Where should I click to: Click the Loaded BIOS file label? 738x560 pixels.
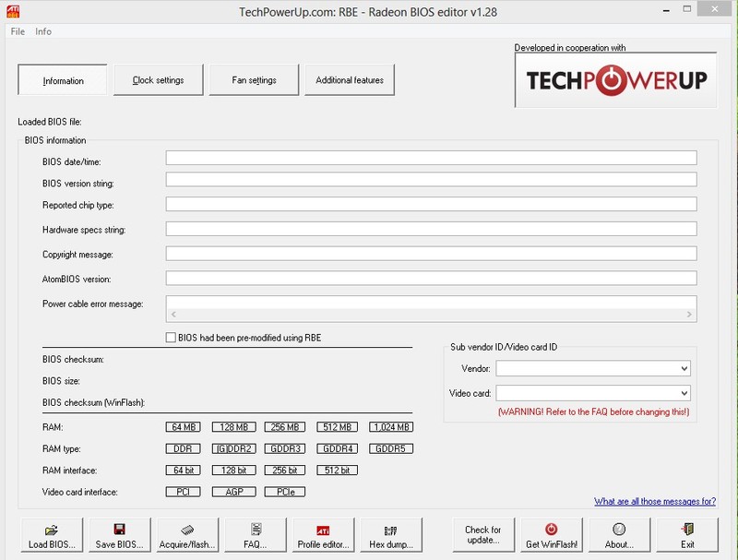[50, 122]
